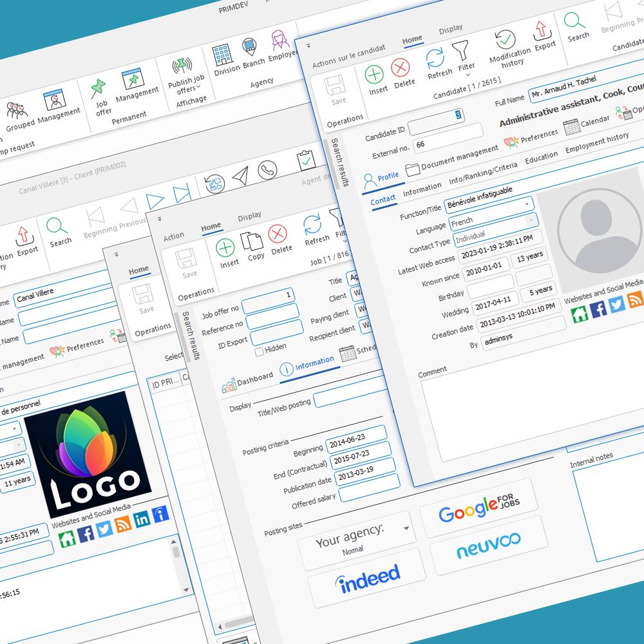Expand Your agency posting dropdown
The image size is (644, 644).
[x=406, y=528]
